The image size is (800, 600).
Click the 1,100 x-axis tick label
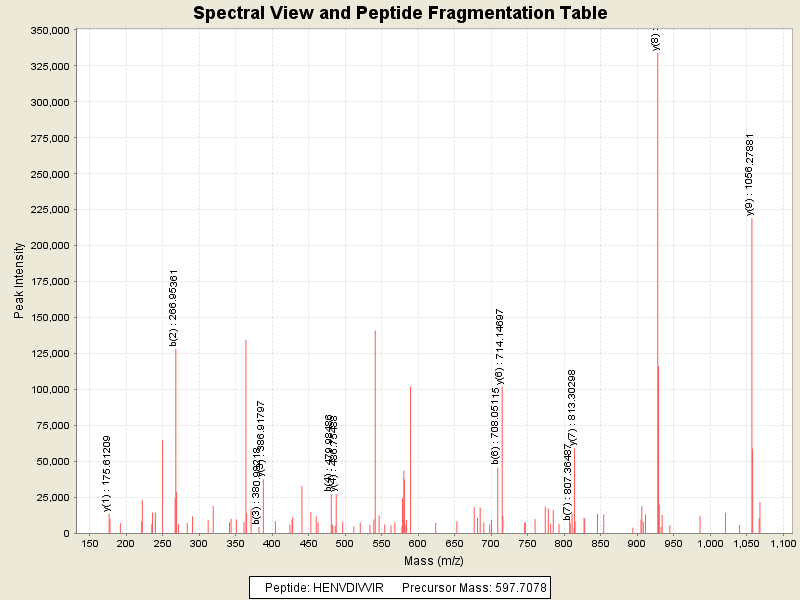(781, 543)
